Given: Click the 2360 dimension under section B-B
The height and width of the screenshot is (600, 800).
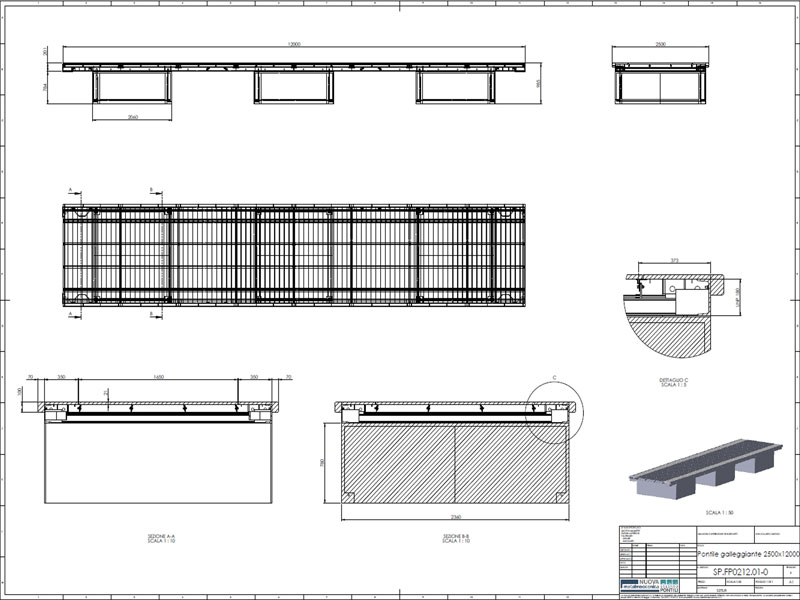Looking at the screenshot, I should (455, 518).
